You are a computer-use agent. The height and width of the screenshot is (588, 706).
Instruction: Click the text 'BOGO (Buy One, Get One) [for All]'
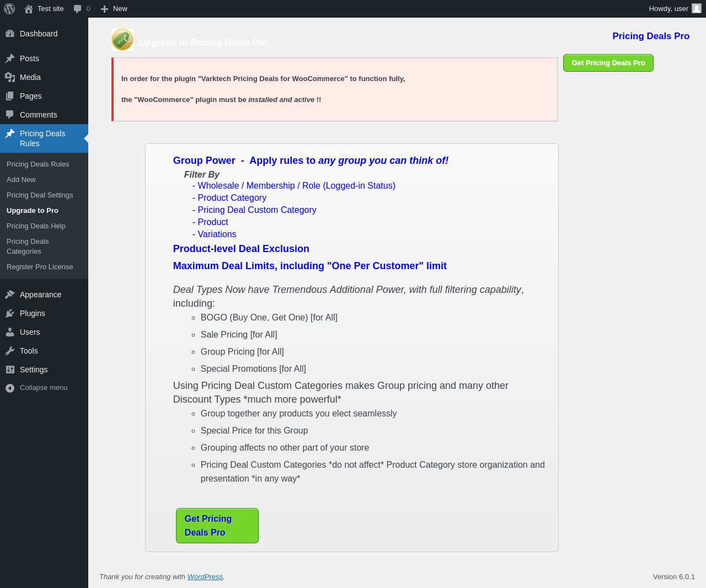tap(269, 318)
